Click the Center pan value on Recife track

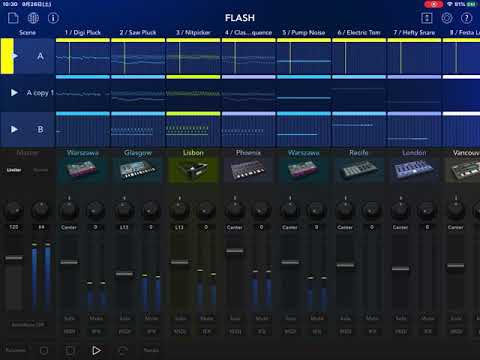point(345,227)
